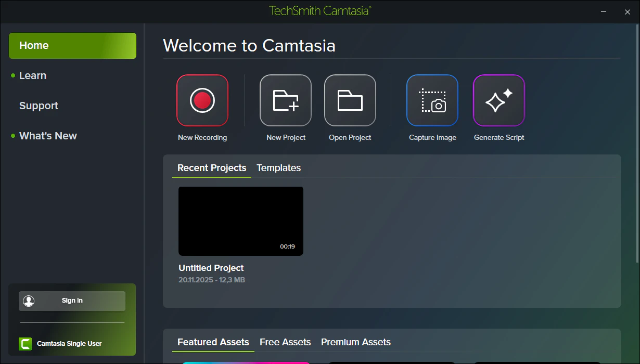
Task: Click the Open Project folder icon
Action: click(x=350, y=100)
